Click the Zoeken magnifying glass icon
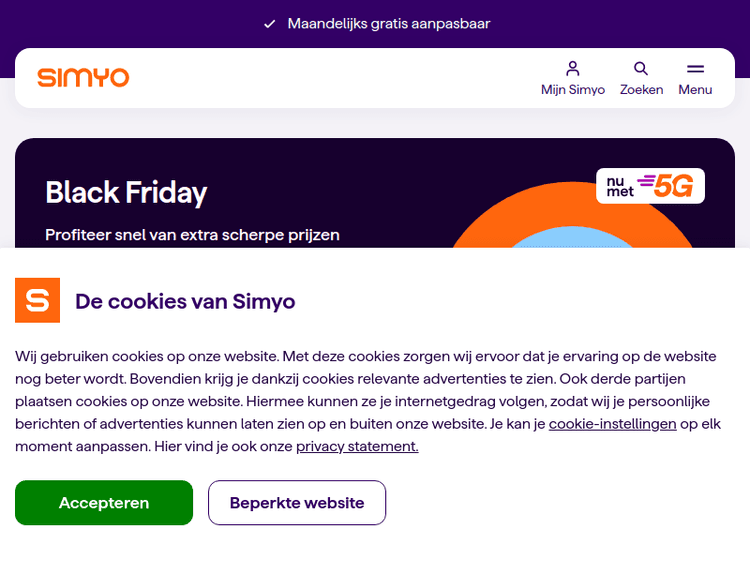The width and height of the screenshot is (750, 563). [x=641, y=69]
